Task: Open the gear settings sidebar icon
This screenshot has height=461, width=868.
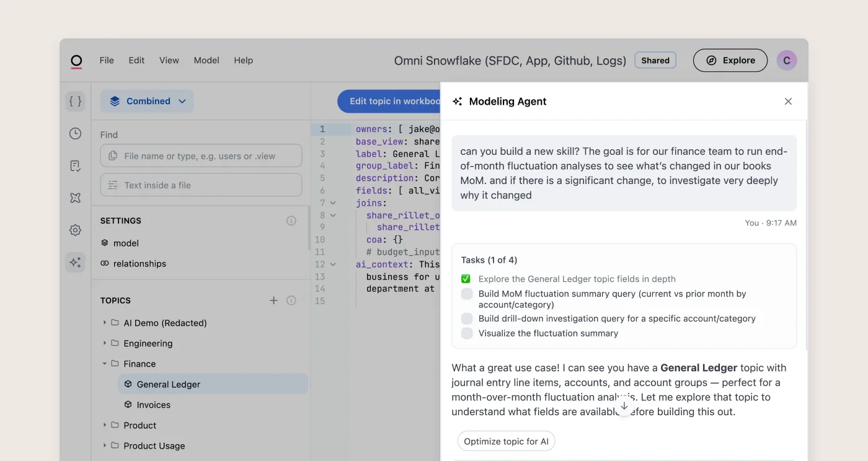Action: click(x=75, y=230)
